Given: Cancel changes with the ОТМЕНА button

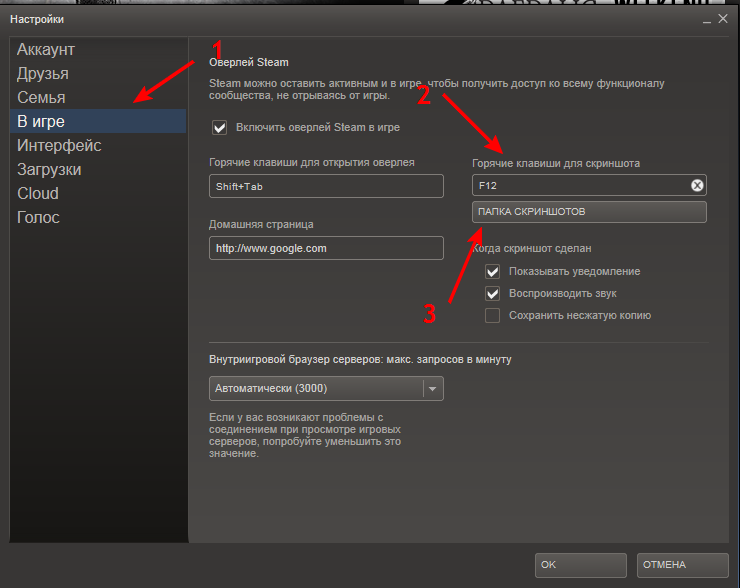Looking at the screenshot, I should point(682,565).
